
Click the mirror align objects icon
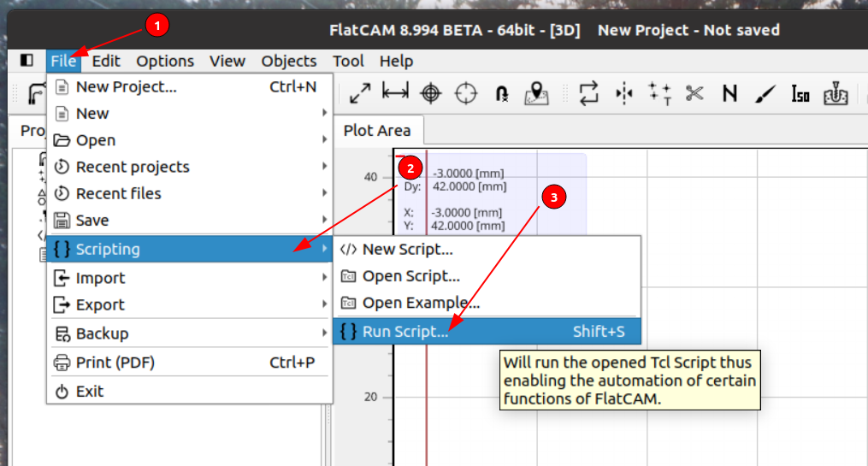[x=624, y=93]
